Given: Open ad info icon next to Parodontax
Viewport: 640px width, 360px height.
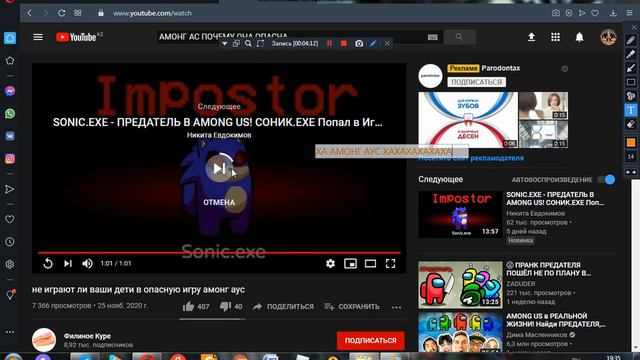Looking at the screenshot, I should click(564, 69).
